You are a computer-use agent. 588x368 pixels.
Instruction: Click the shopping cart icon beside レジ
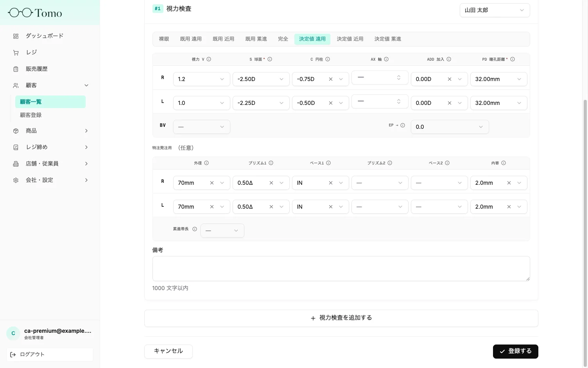point(16,52)
